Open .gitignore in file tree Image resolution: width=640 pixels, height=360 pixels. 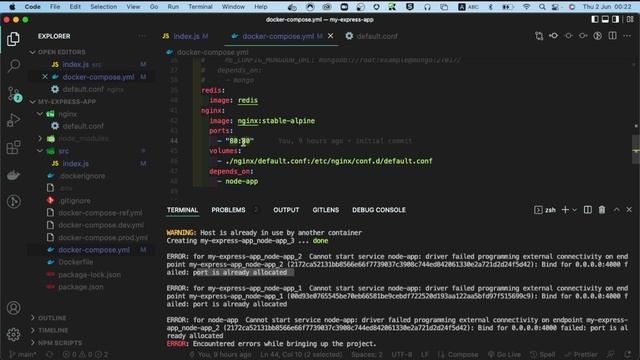(74, 201)
